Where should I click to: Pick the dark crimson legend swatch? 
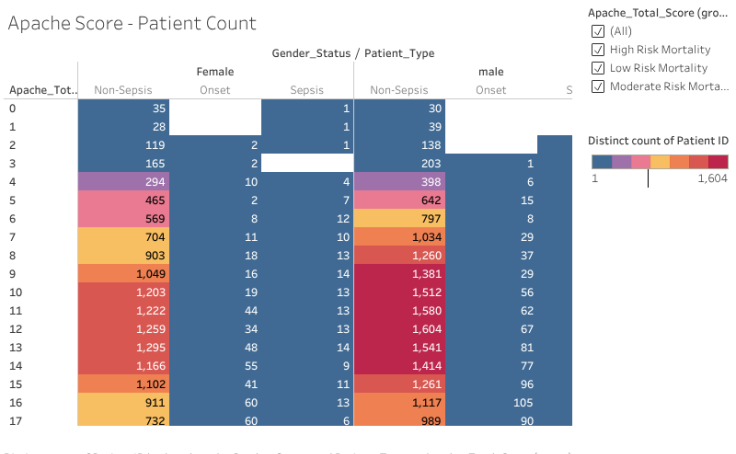coord(717,161)
